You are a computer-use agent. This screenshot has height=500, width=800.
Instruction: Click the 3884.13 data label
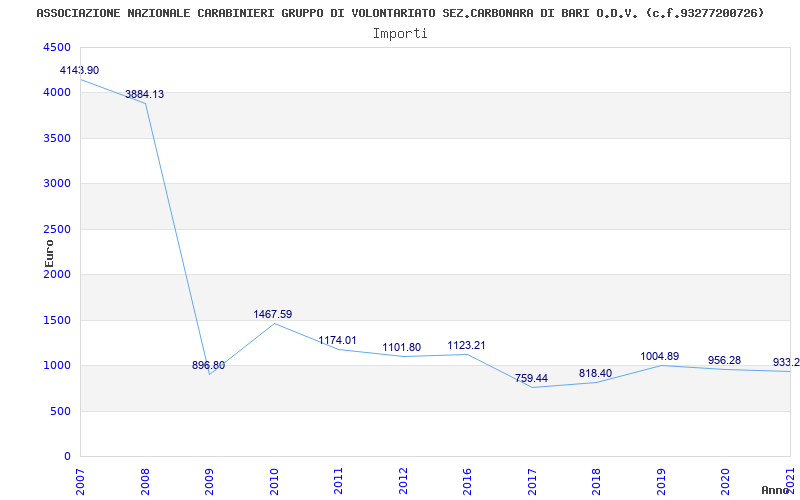[144, 94]
